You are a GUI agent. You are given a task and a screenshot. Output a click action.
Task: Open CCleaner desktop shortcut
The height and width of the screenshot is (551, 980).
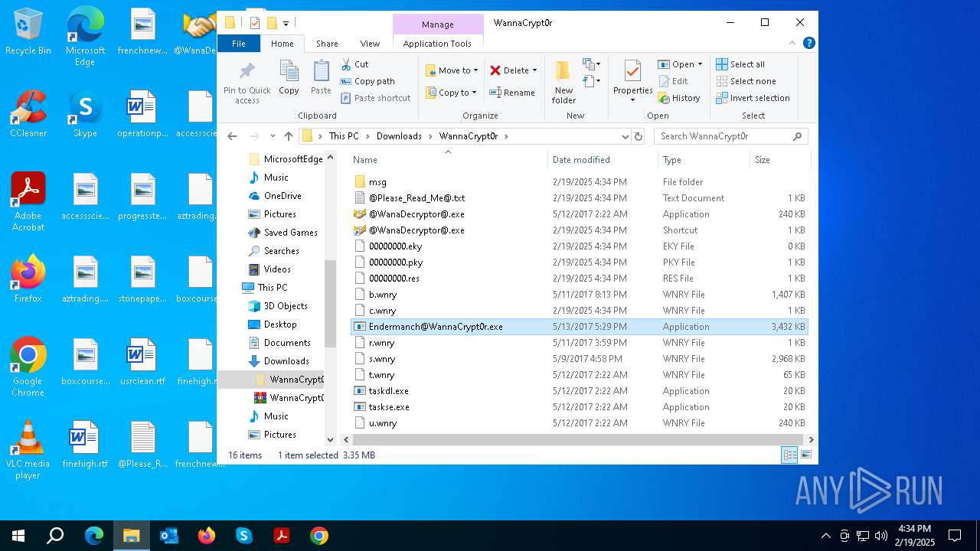[28, 115]
